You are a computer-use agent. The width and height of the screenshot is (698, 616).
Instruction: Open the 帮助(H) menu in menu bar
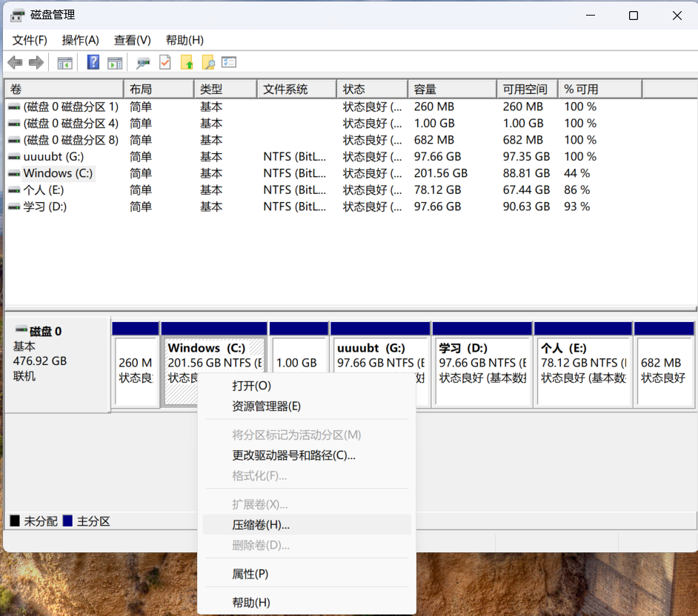point(185,41)
